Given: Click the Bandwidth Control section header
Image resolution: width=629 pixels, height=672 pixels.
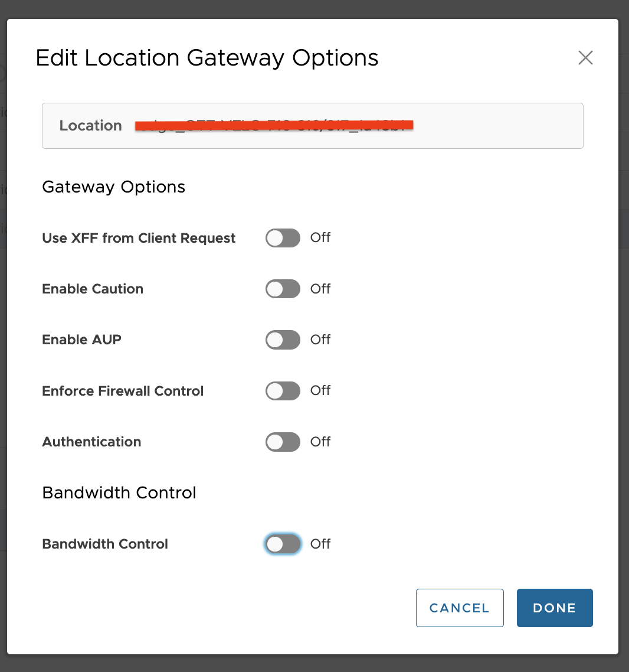Looking at the screenshot, I should tap(119, 492).
